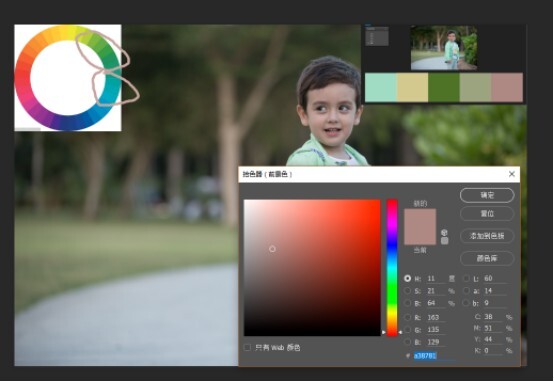Click the color wheel reference image
The width and height of the screenshot is (554, 382).
tap(68, 78)
